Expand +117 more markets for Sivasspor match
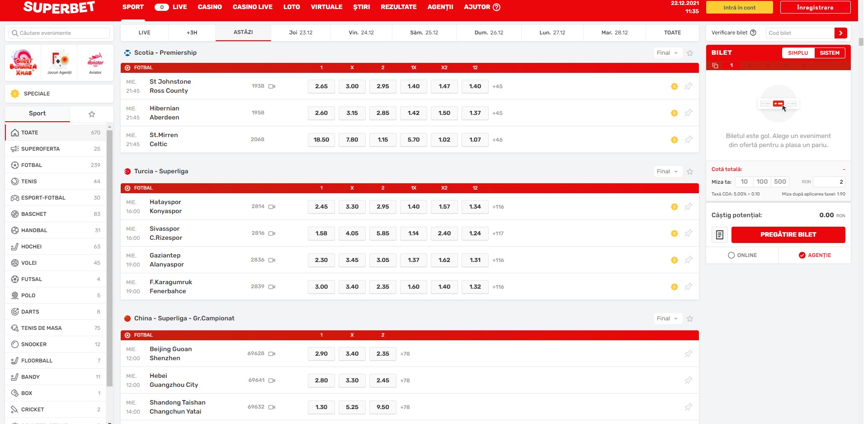This screenshot has width=868, height=424. [498, 233]
